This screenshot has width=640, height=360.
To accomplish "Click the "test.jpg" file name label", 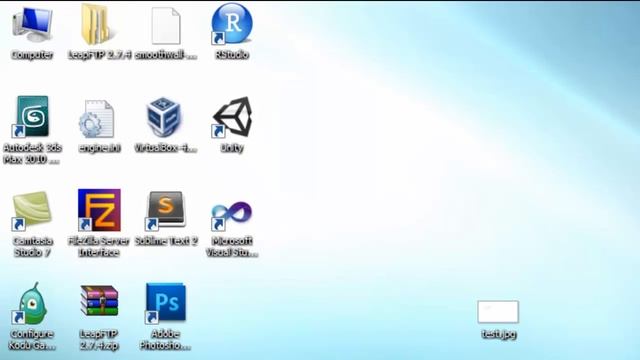I will click(499, 334).
